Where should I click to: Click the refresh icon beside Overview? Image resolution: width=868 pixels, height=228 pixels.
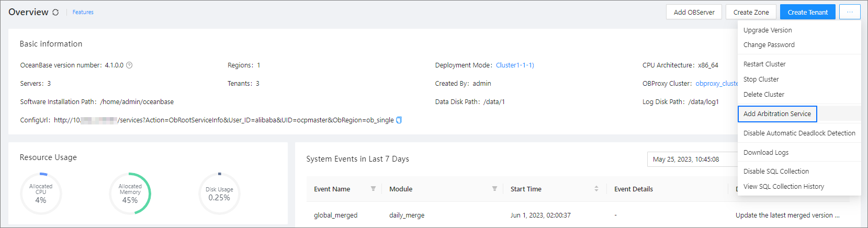(55, 12)
